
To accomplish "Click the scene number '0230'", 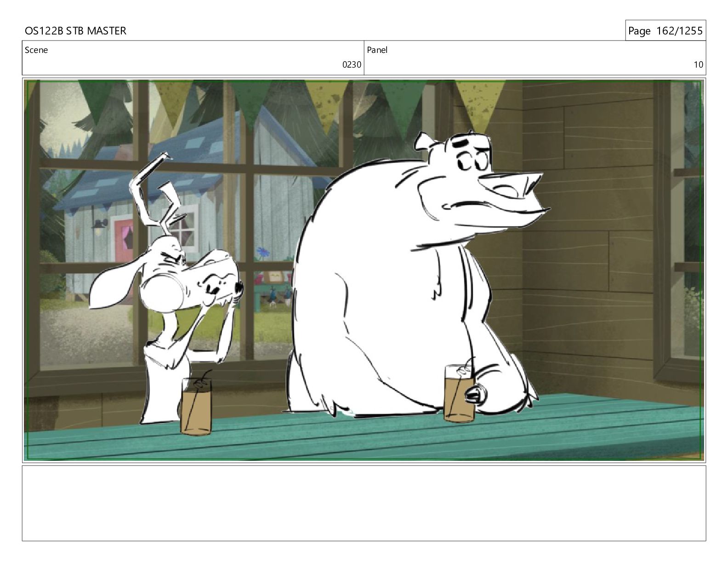I will pyautogui.click(x=352, y=65).
